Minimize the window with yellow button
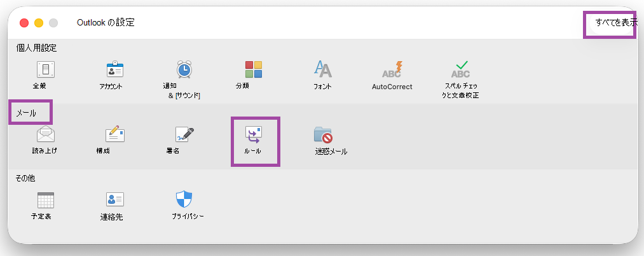The image size is (644, 256). tap(39, 23)
